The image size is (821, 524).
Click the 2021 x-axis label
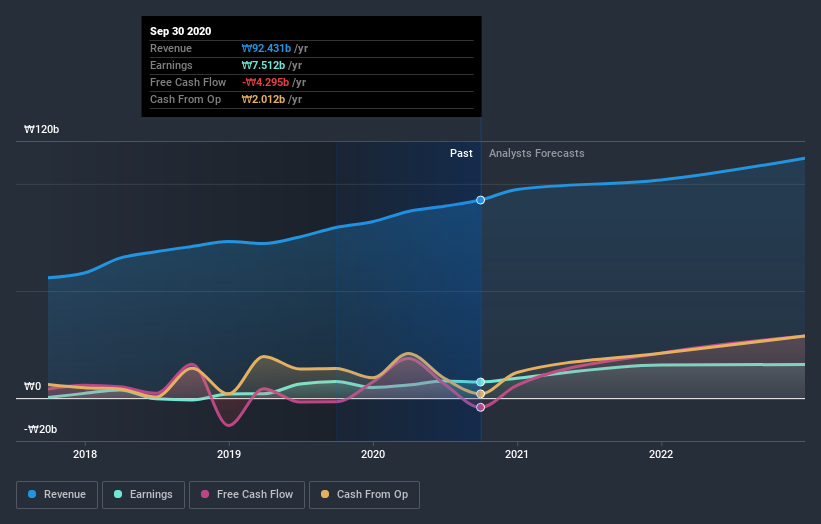coord(517,454)
